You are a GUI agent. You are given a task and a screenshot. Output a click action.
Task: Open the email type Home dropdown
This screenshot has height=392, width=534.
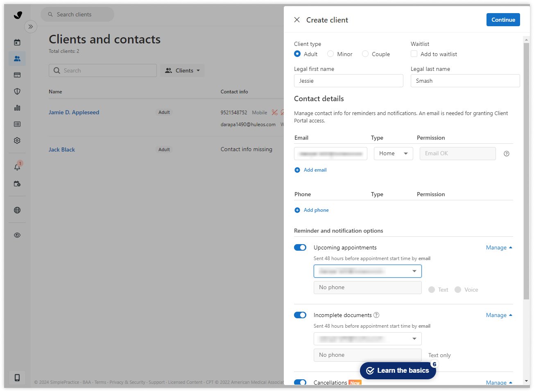coord(393,154)
